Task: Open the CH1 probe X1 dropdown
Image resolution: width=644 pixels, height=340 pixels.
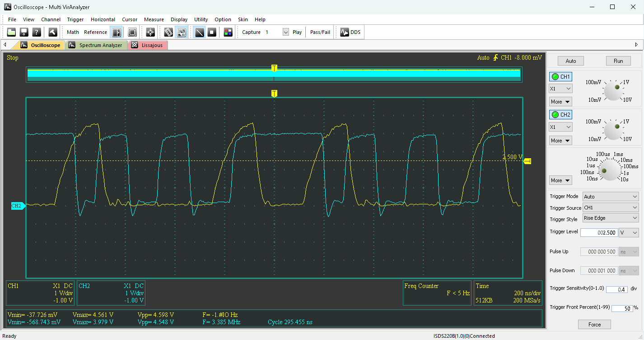Action: click(560, 89)
